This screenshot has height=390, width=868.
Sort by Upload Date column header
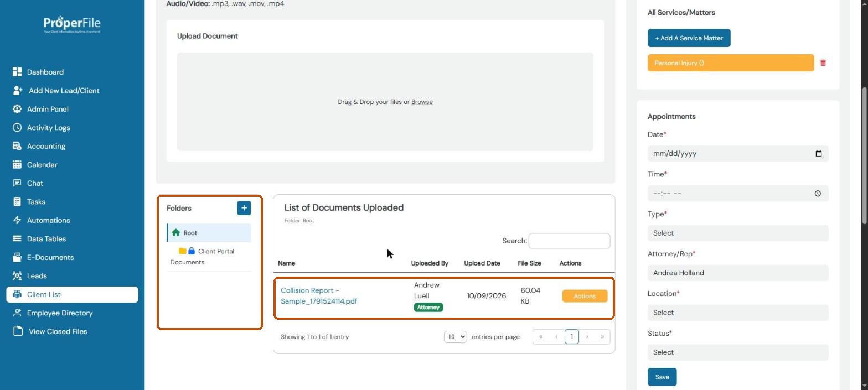tap(482, 263)
